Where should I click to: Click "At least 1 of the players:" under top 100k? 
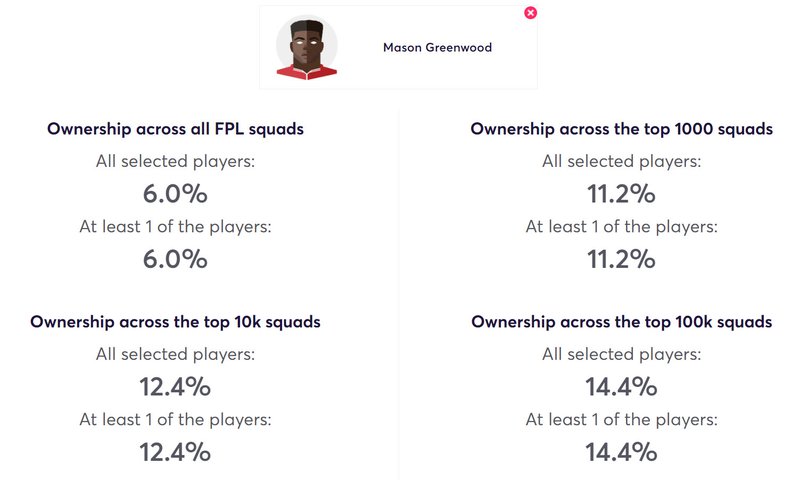pyautogui.click(x=621, y=420)
